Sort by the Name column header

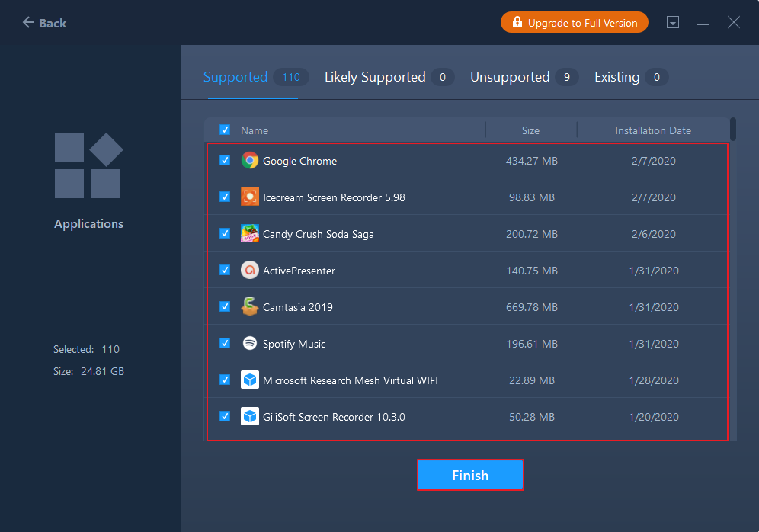click(255, 130)
